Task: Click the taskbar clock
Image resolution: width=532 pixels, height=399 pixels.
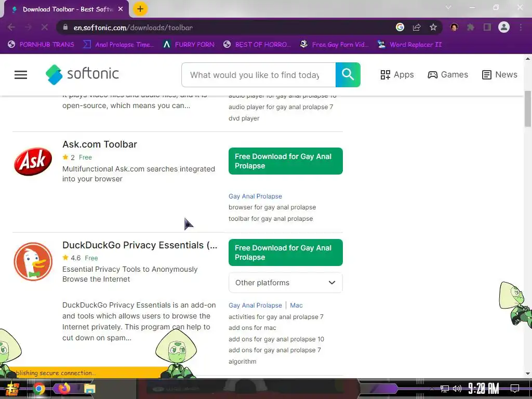Action: (x=484, y=389)
